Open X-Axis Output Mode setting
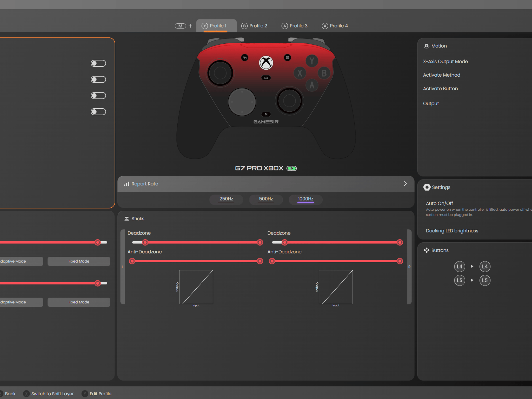The height and width of the screenshot is (399, 532). pyautogui.click(x=445, y=62)
